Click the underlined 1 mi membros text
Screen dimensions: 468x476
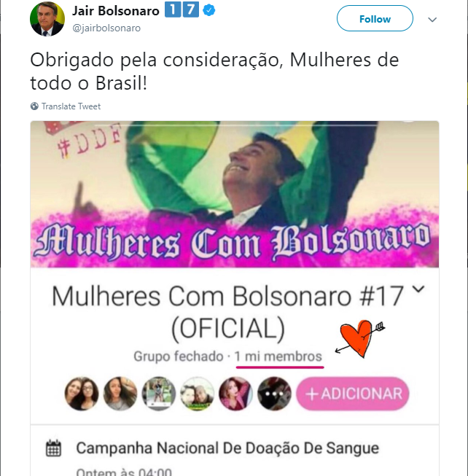[278, 356]
